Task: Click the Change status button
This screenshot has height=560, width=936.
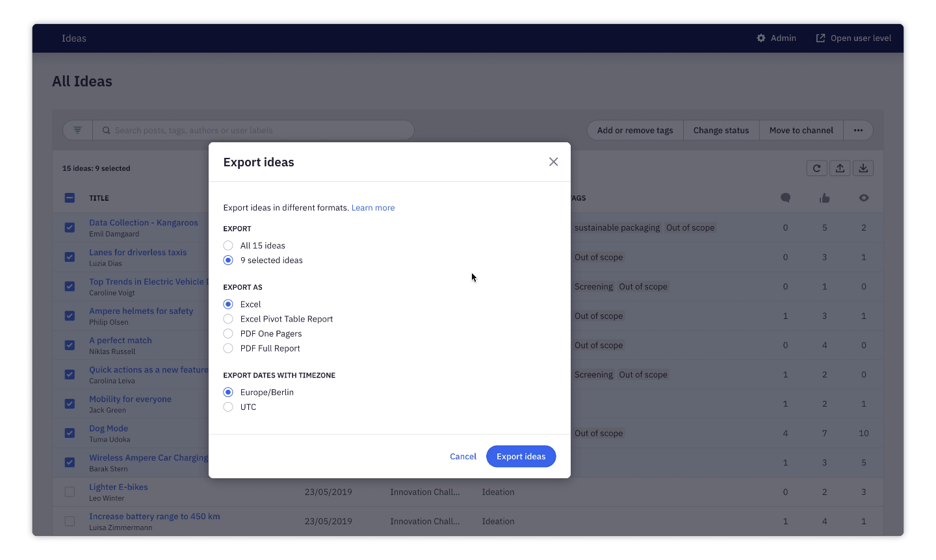Action: pos(721,131)
